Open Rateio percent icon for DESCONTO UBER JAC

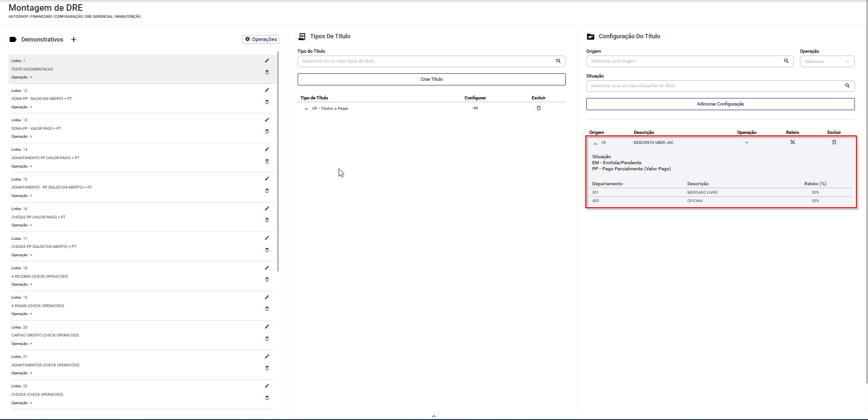pyautogui.click(x=792, y=142)
